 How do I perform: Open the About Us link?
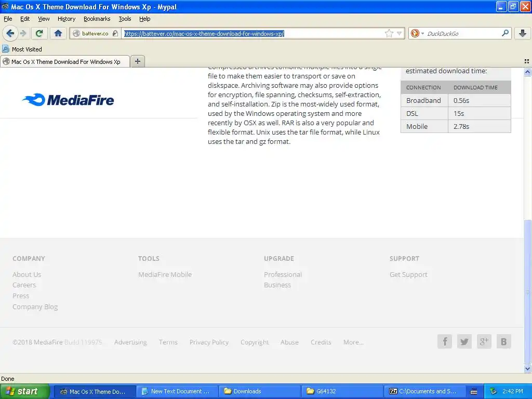27,274
